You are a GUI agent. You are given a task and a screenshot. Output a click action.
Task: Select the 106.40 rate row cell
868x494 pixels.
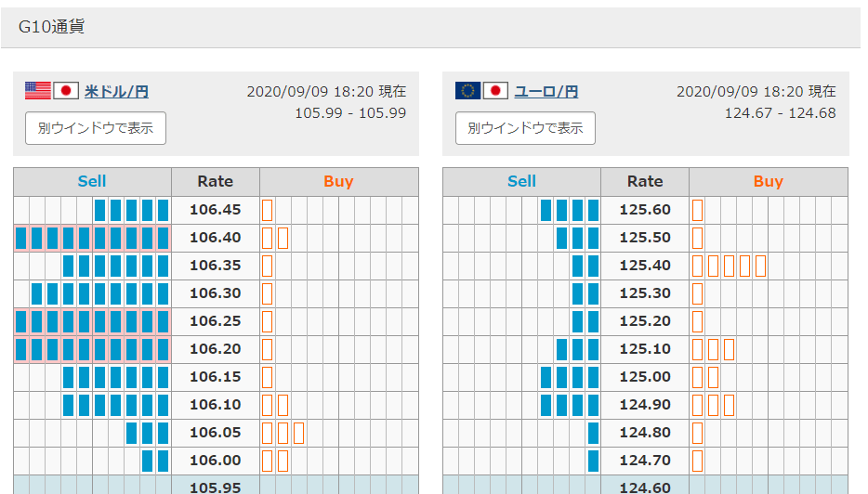click(215, 238)
